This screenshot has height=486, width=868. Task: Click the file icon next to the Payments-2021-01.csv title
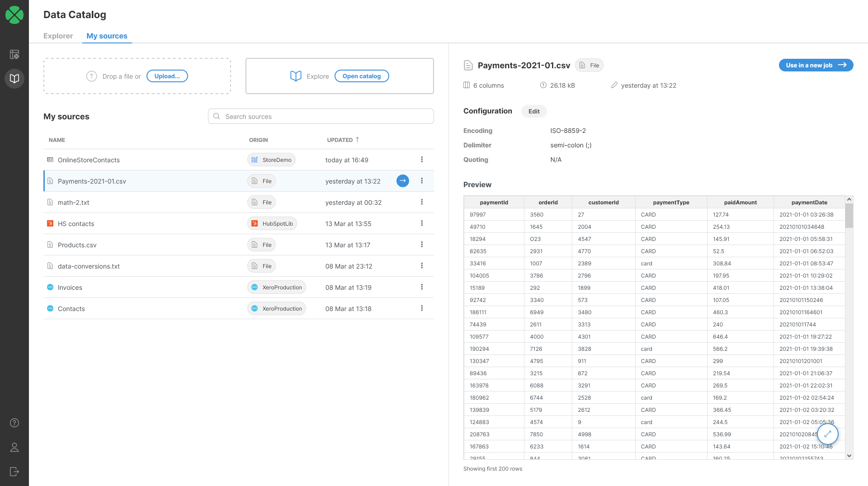click(468, 66)
